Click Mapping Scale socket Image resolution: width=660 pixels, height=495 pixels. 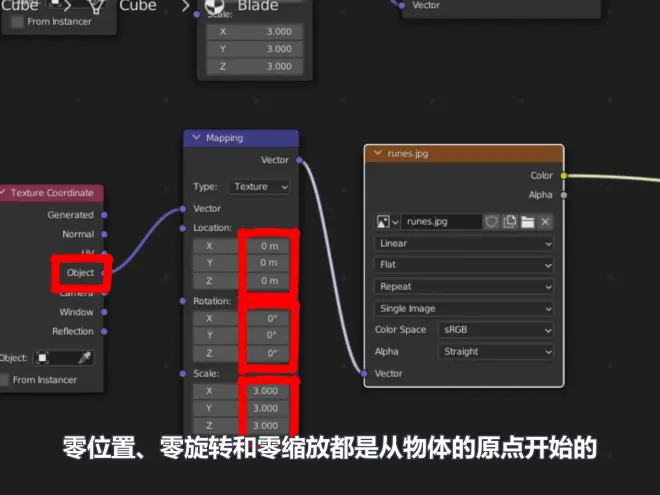[x=183, y=373]
